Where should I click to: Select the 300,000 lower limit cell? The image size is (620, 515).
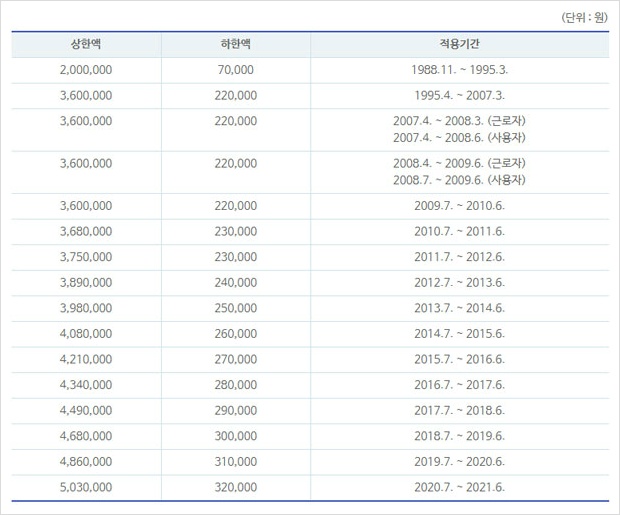pos(236,436)
